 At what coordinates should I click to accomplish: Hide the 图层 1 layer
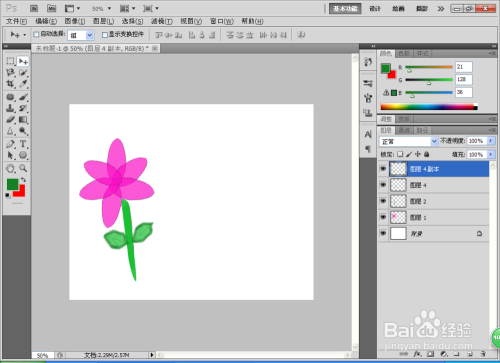(383, 217)
